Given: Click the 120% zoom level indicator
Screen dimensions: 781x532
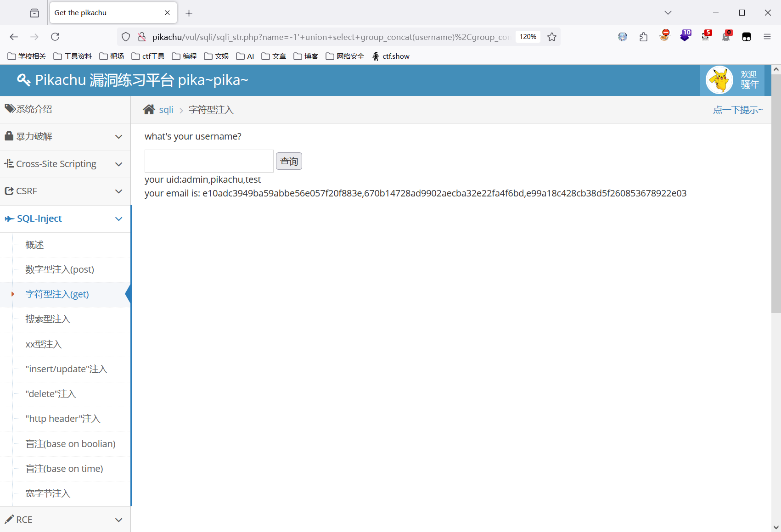Looking at the screenshot, I should tap(528, 37).
